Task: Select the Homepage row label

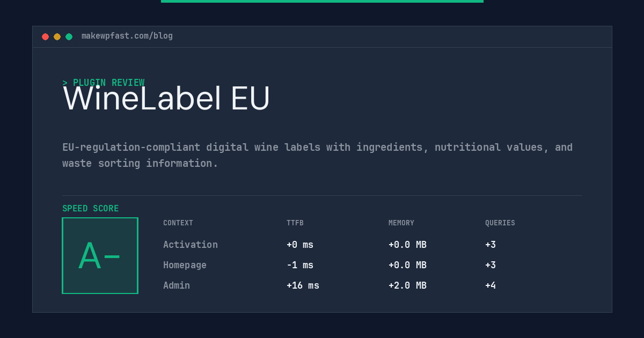Action: 185,265
